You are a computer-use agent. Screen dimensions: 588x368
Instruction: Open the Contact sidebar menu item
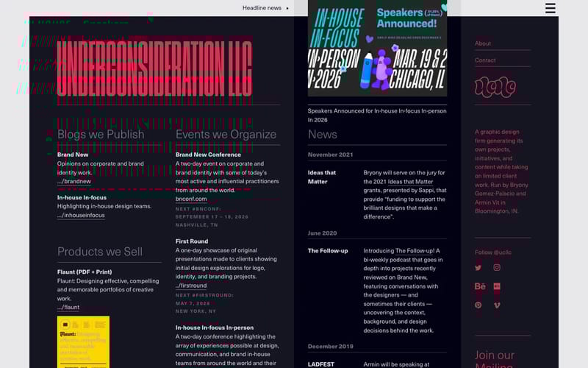(x=485, y=60)
